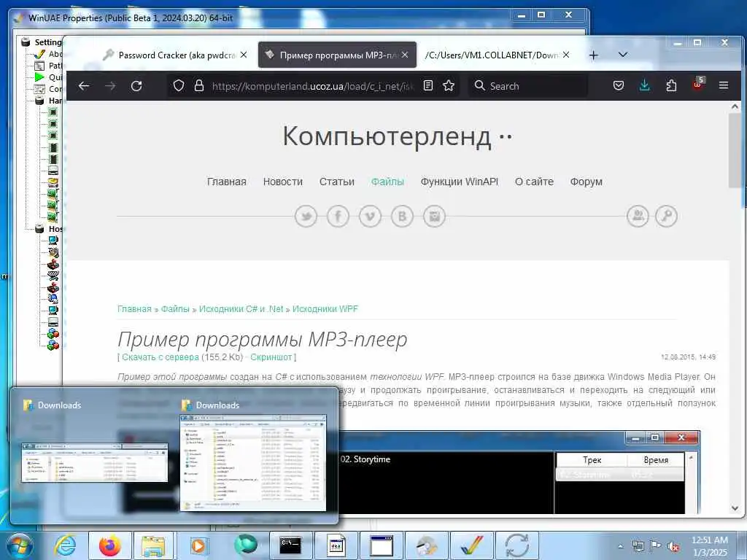The width and height of the screenshot is (747, 560).
Task: Follow the Исходники WPF breadcrumb link
Action: pos(325,308)
